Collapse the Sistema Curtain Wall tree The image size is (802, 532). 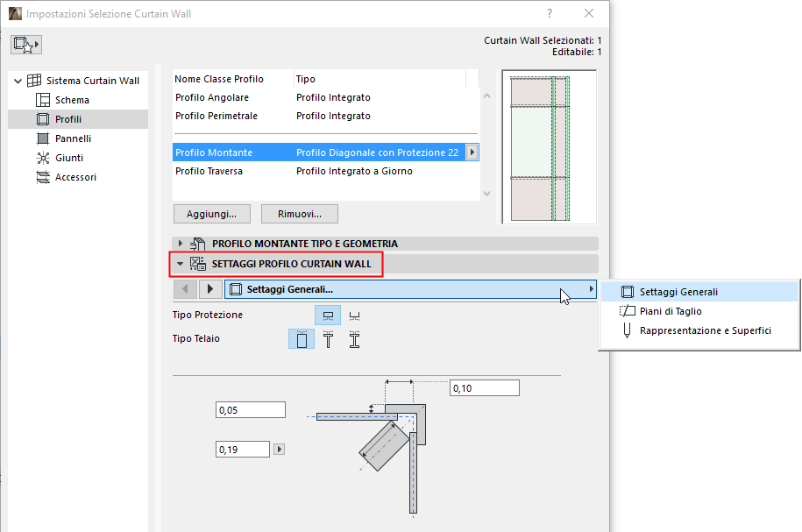19,80
